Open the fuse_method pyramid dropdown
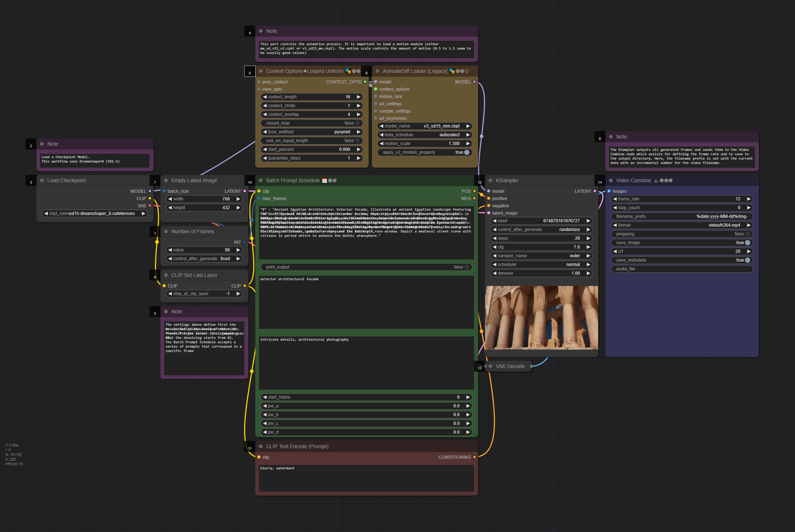The image size is (795, 532). [x=312, y=132]
